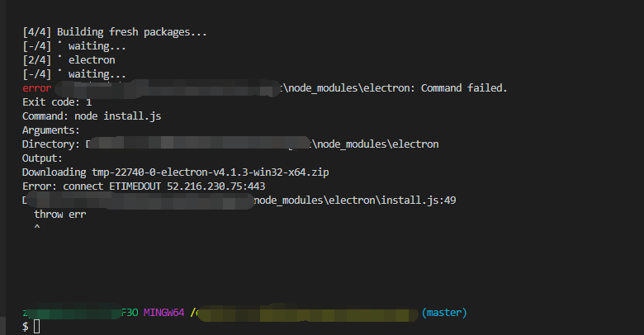Click the "Command: node install.js" line

pyautogui.click(x=92, y=116)
